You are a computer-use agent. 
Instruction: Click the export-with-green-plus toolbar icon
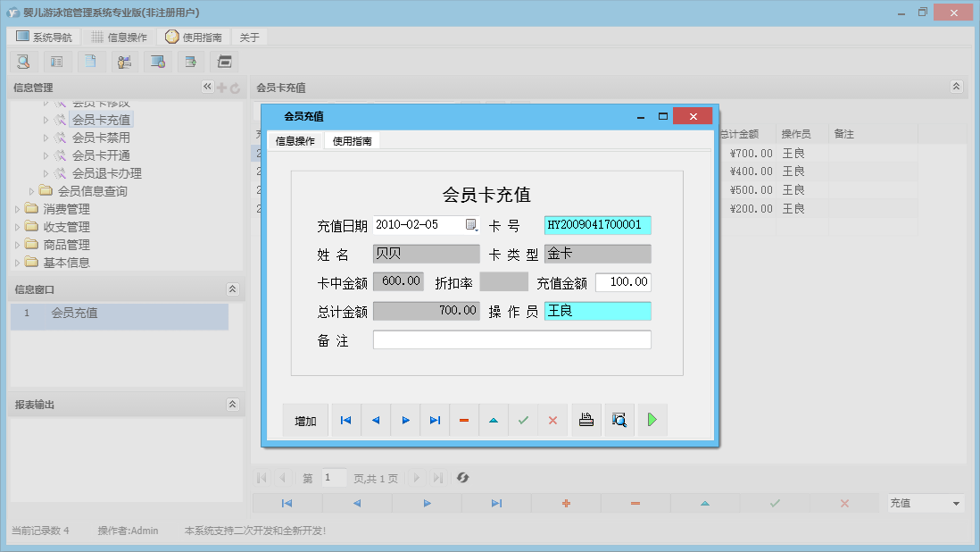tap(191, 61)
